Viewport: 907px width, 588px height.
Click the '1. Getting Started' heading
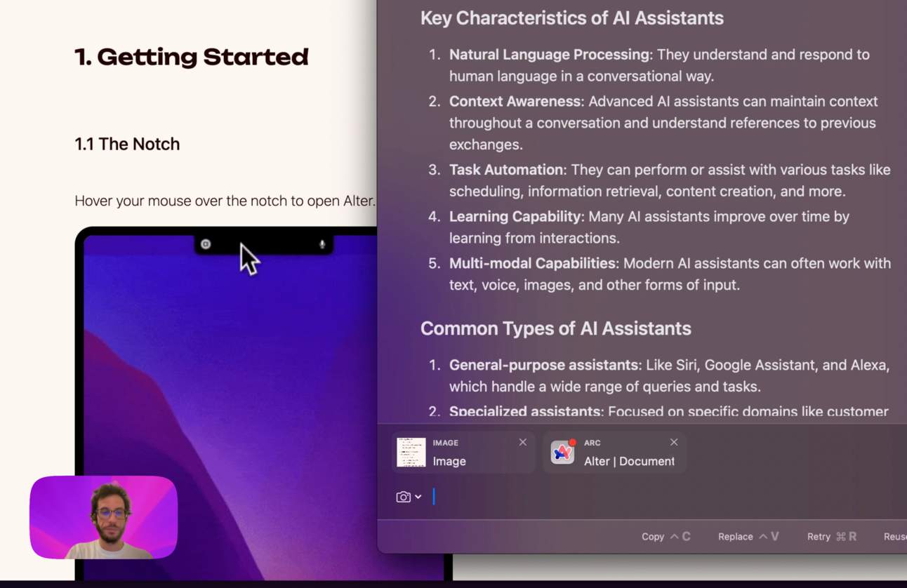coord(192,57)
